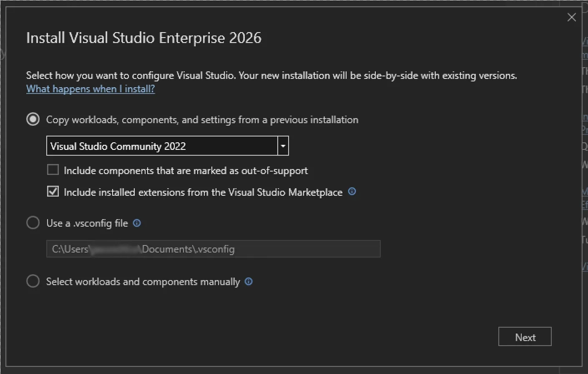Click the out-of-support components checkbox label
588x374 pixels.
click(x=185, y=170)
